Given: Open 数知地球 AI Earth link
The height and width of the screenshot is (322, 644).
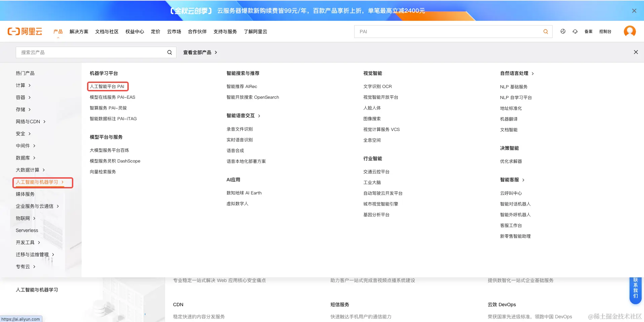Looking at the screenshot, I should point(244,193).
